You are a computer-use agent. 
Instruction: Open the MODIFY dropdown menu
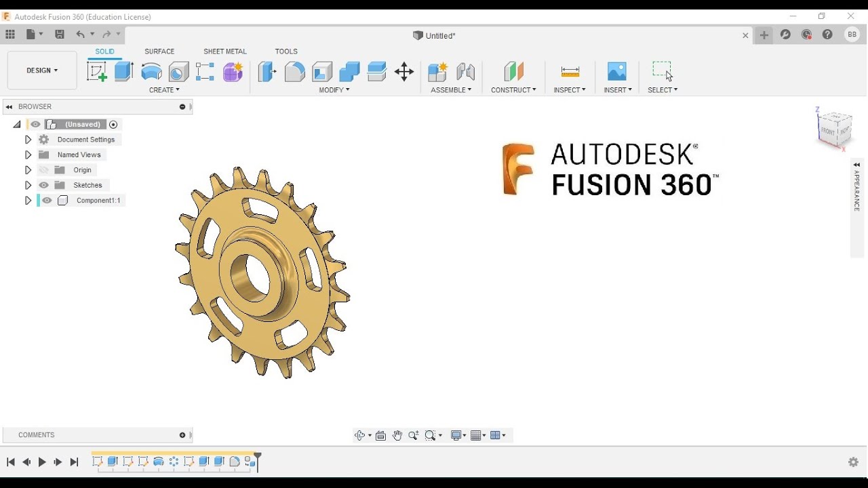click(x=334, y=89)
